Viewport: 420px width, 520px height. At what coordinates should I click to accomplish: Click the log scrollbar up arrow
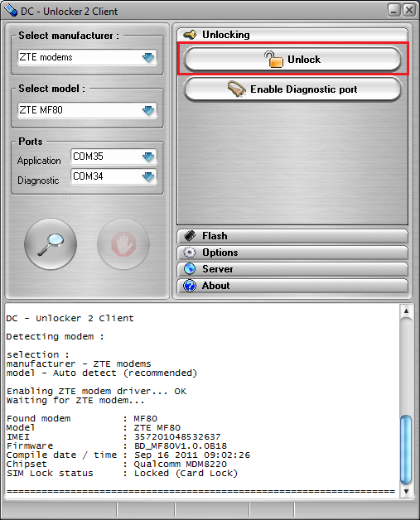point(406,311)
